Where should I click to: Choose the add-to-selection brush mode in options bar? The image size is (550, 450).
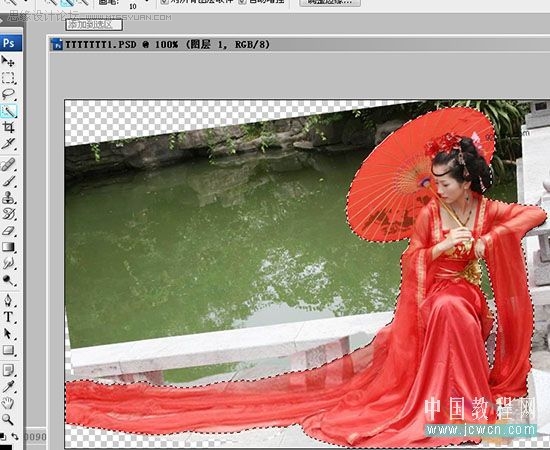tap(66, 2)
